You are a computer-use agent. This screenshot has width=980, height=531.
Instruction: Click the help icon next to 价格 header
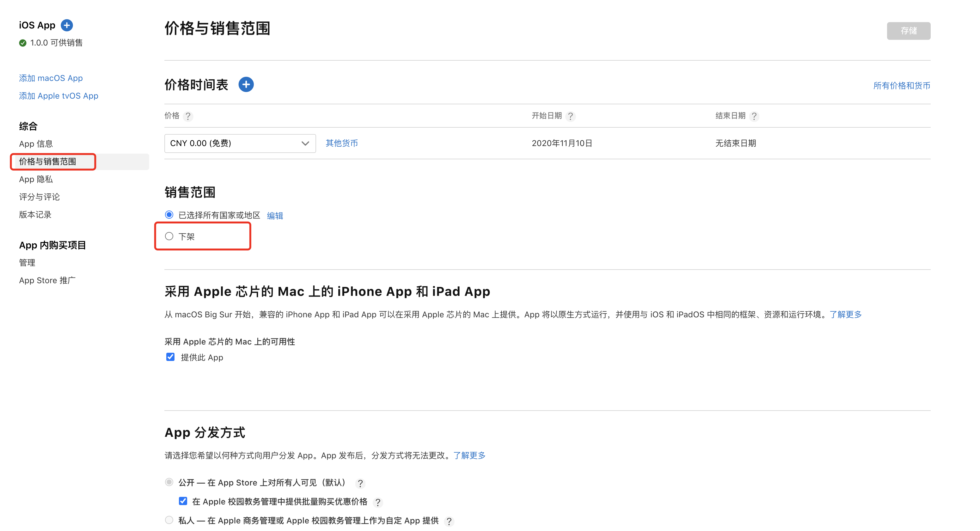[188, 116]
